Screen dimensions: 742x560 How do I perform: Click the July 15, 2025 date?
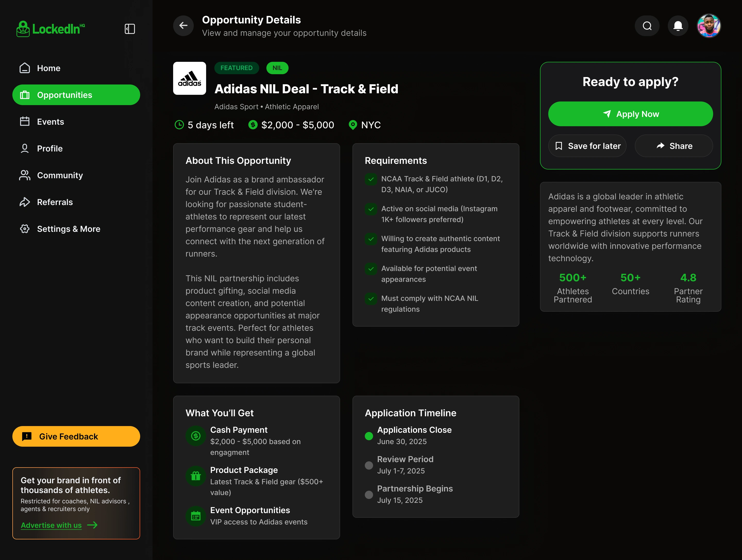pos(400,500)
